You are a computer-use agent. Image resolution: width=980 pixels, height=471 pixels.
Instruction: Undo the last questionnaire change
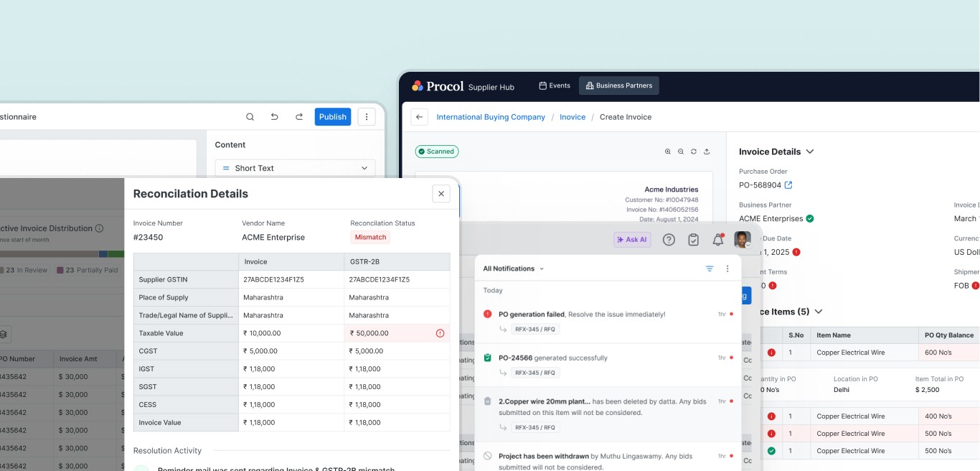274,117
